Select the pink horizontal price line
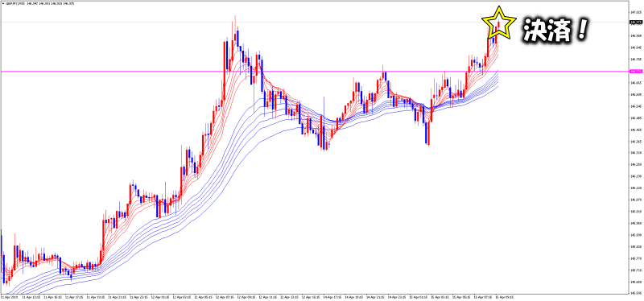644x301 pixels. [x=314, y=72]
